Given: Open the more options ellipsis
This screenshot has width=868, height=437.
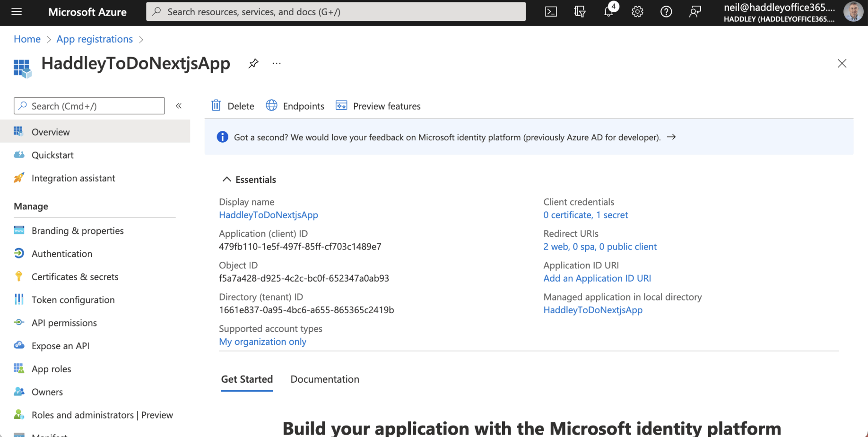Looking at the screenshot, I should click(277, 63).
